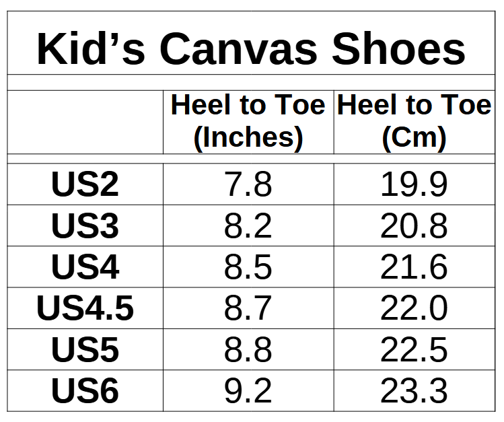Image resolution: width=504 pixels, height=422 pixels.
Task: Pick the 8.7 inches value
Action: tap(248, 308)
